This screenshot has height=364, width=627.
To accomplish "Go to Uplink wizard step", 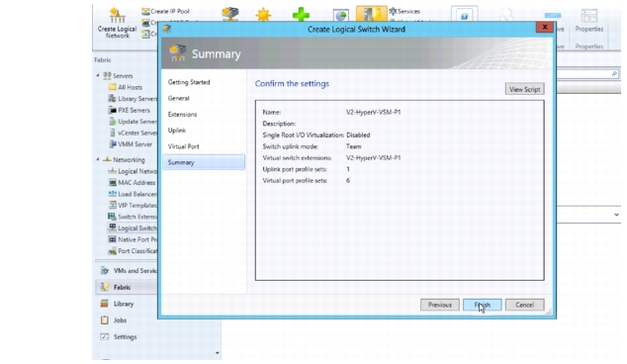I will pyautogui.click(x=177, y=130).
